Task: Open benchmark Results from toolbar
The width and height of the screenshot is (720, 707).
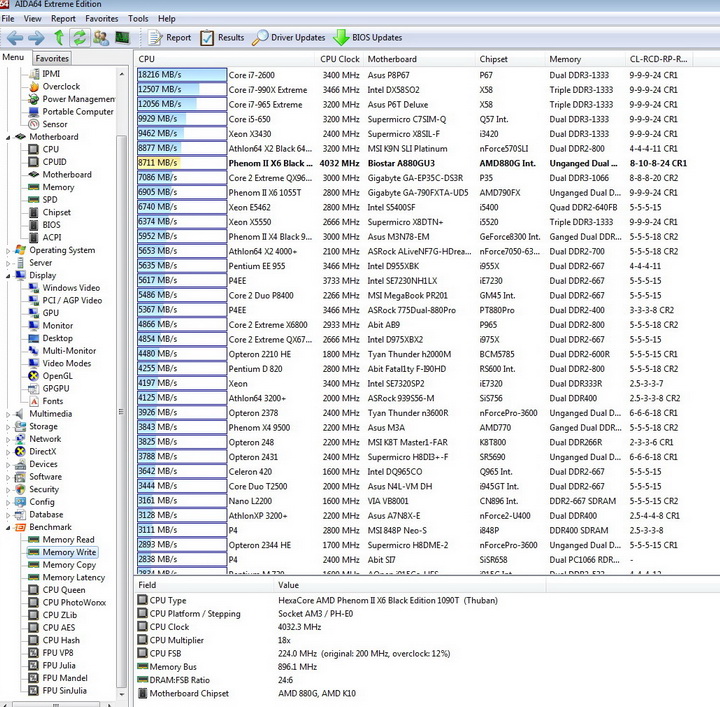Action: click(222, 38)
